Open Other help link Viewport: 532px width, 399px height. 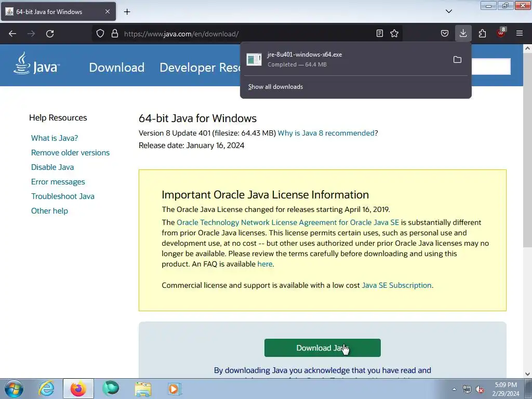pyautogui.click(x=49, y=211)
